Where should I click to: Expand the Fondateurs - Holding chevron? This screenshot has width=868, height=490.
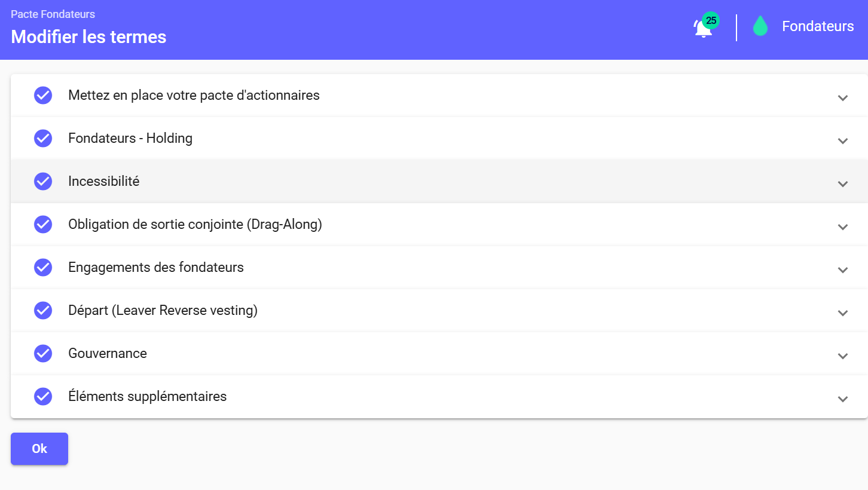point(843,140)
